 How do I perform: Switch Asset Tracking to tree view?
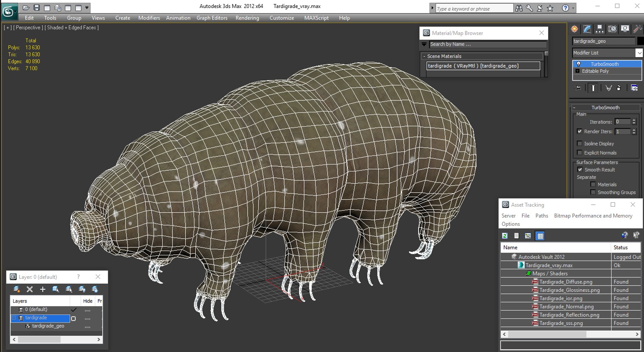coord(528,236)
